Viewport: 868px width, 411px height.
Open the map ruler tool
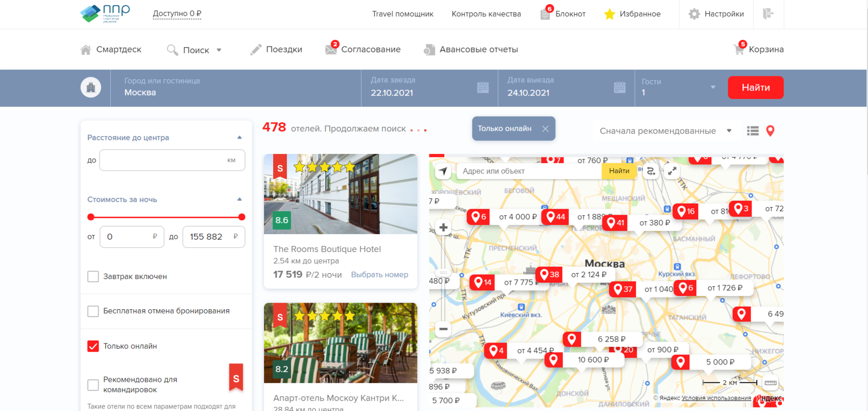[x=770, y=383]
